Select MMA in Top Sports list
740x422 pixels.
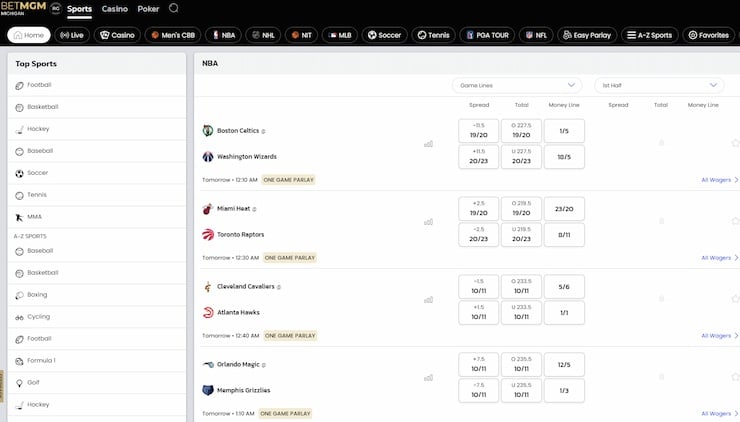point(97,217)
